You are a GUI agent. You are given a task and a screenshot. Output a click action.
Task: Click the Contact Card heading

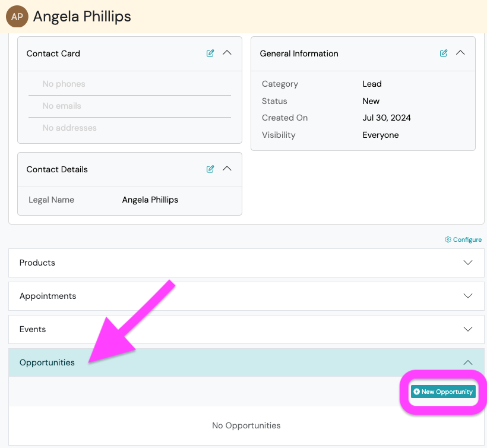pos(53,53)
